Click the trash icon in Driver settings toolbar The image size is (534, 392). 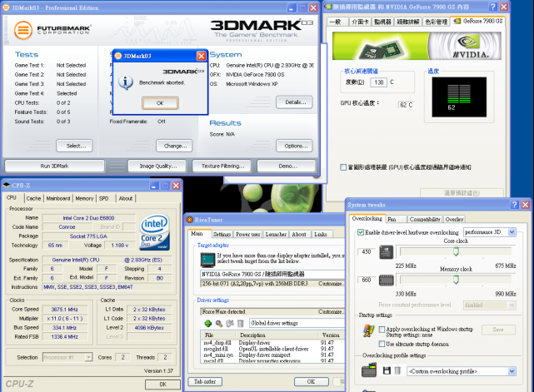pos(241,323)
